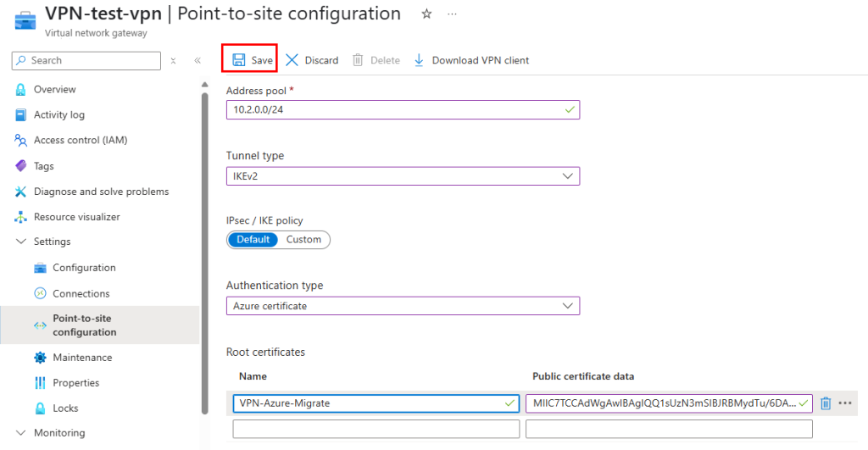
Task: Click the Activity log icon
Action: [x=20, y=114]
